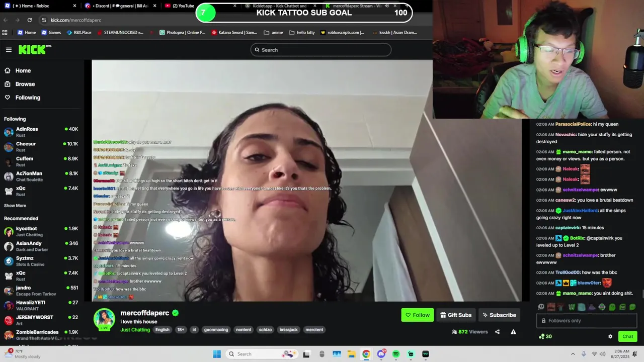Click the report stream warning icon
The image size is (644, 362).
(x=513, y=332)
